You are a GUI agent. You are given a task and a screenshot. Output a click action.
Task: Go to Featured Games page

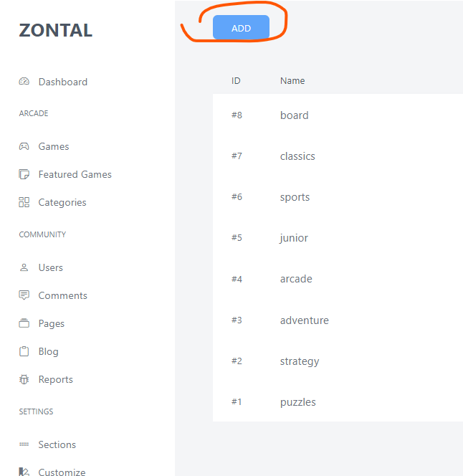[x=75, y=174]
